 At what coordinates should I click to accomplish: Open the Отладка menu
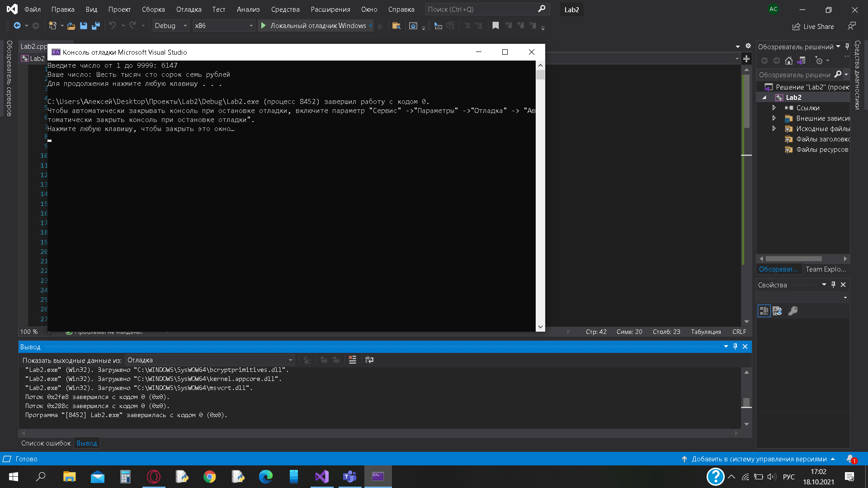(189, 9)
